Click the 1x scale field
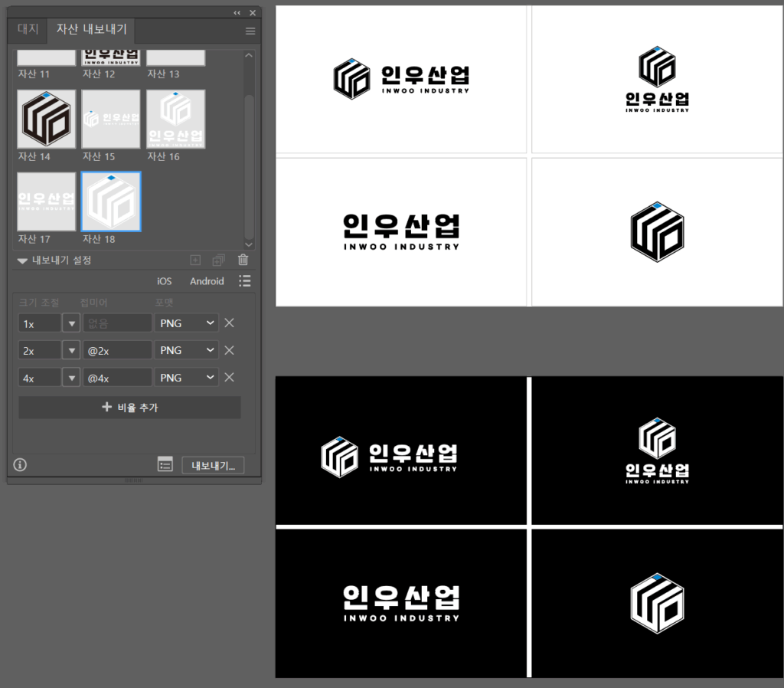784x688 pixels. tap(40, 323)
